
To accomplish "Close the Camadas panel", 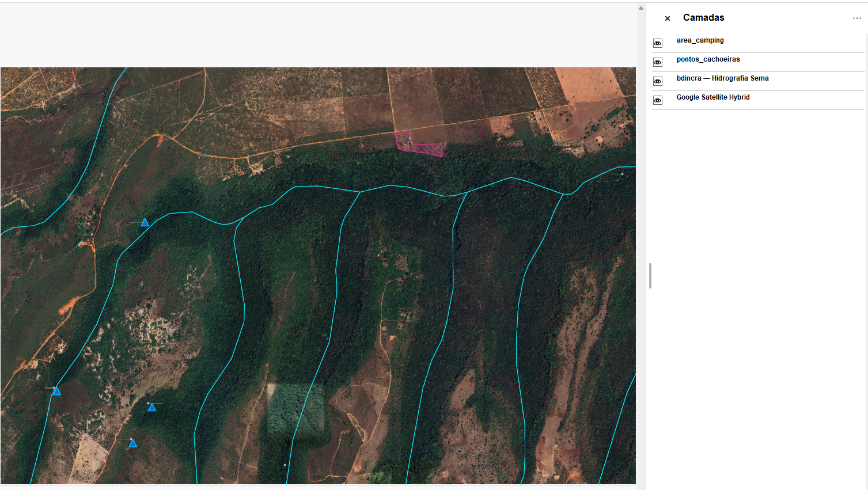I will [667, 18].
